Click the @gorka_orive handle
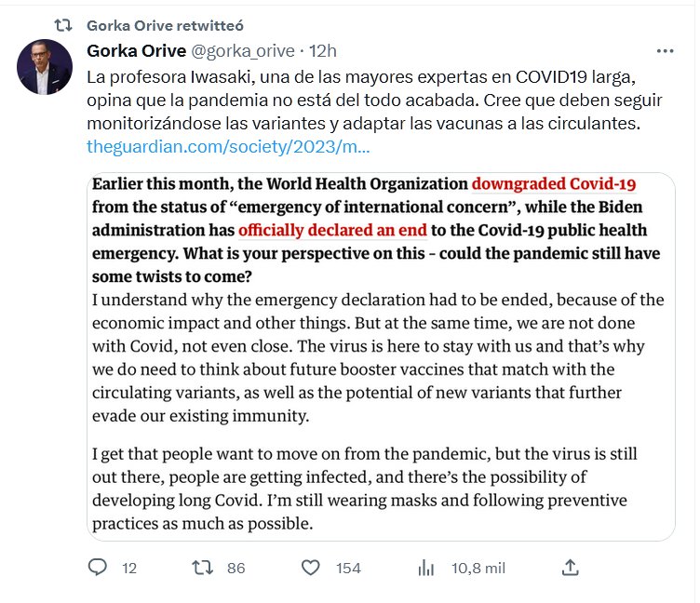Viewport: 700px width, 603px height. (243, 50)
